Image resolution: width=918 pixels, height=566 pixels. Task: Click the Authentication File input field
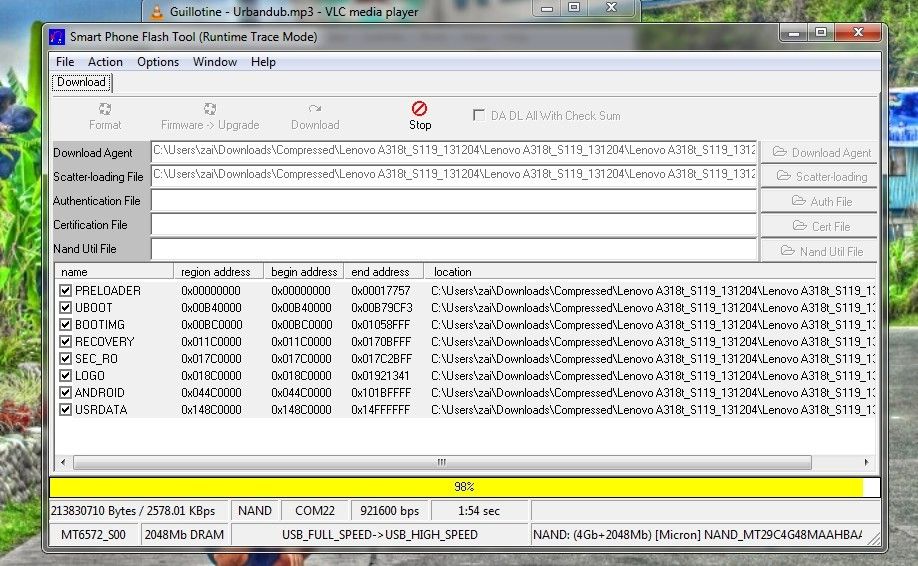(453, 201)
